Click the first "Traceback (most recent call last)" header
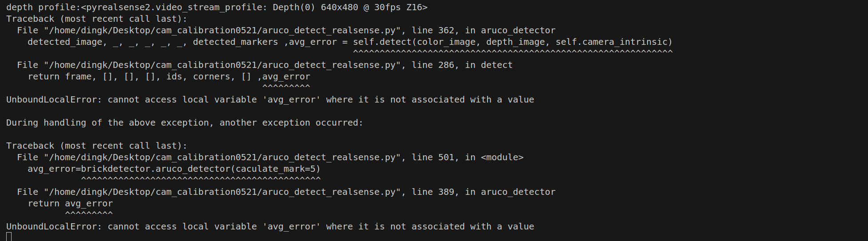The height and width of the screenshot is (241, 868). (x=96, y=19)
